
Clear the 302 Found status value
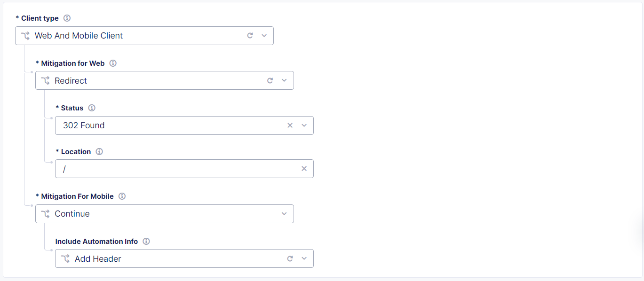point(290,125)
